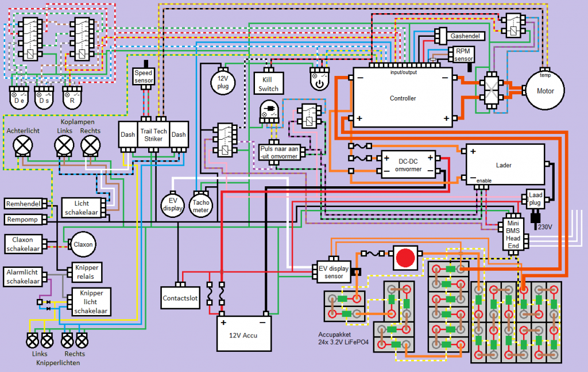
Task: Click the Claxon schakelaar box
Action: pyautogui.click(x=23, y=244)
